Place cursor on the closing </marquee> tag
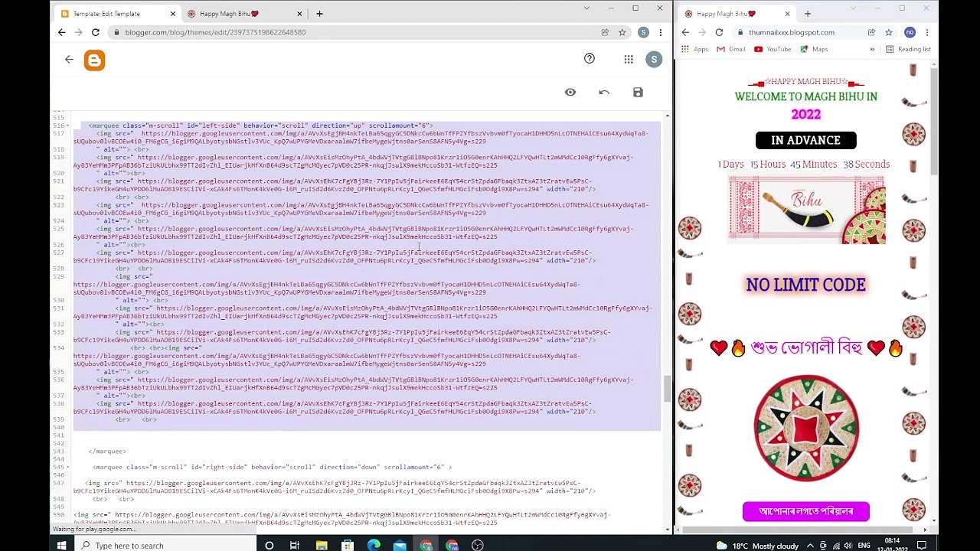This screenshot has height=551, width=980. [107, 452]
